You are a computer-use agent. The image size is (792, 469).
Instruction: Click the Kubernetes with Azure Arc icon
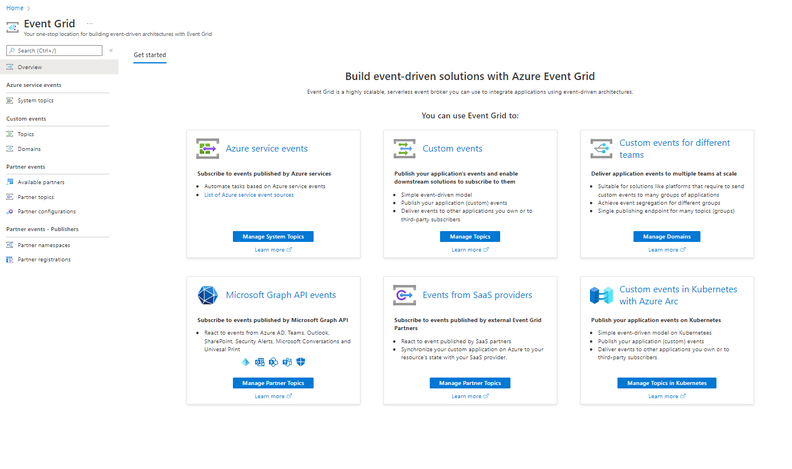point(601,295)
